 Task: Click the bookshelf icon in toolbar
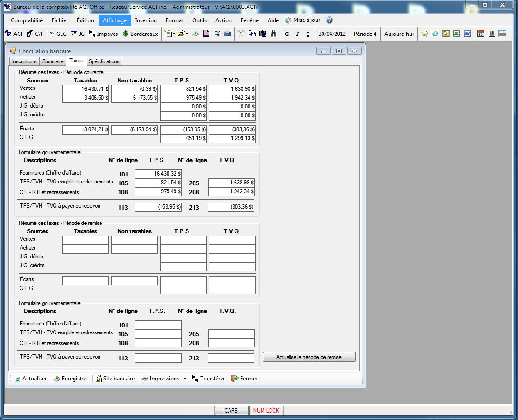pyautogui.click(x=491, y=34)
